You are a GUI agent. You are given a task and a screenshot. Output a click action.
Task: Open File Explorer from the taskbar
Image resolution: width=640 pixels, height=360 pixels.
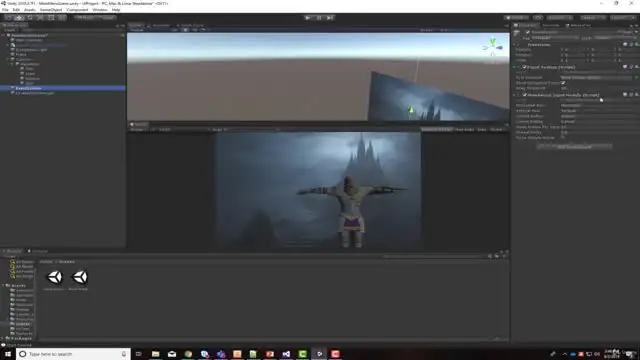click(x=156, y=354)
